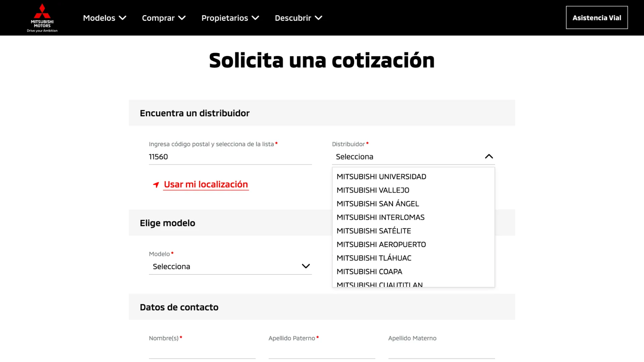
Task: Open the Descubrir menu
Action: click(298, 18)
